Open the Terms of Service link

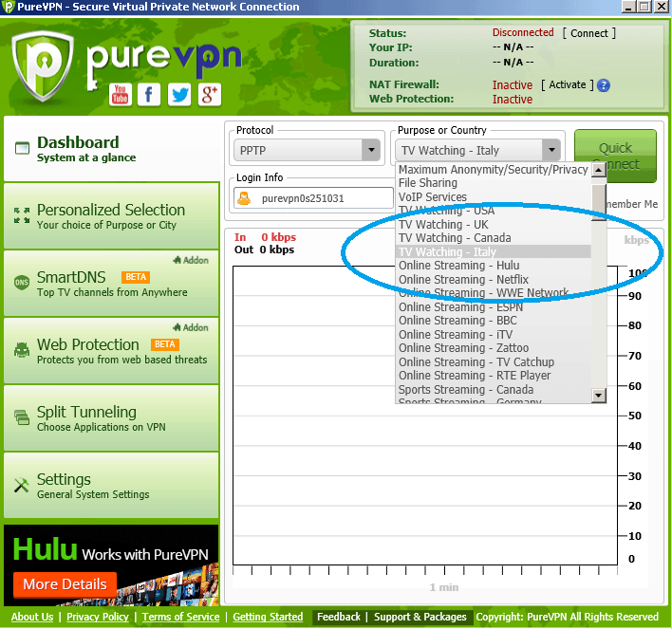pyautogui.click(x=180, y=617)
